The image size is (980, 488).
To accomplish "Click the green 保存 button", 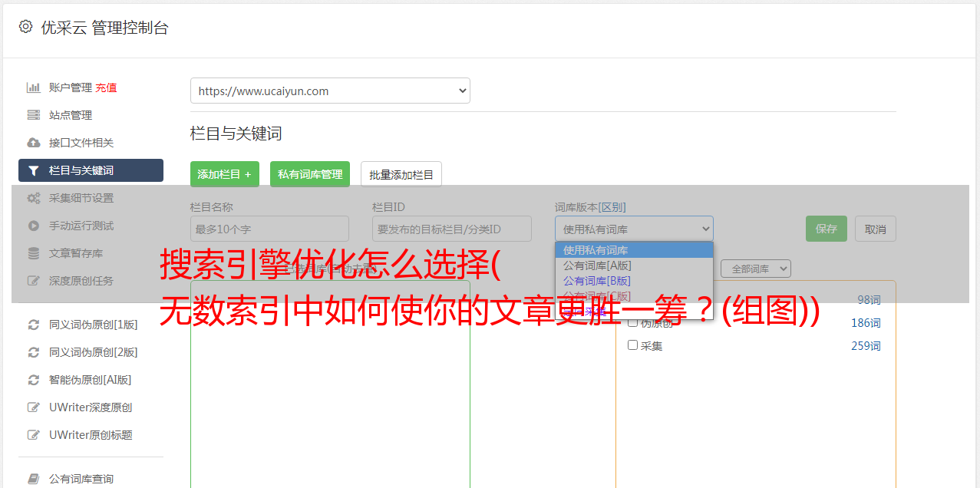I will tap(827, 229).
